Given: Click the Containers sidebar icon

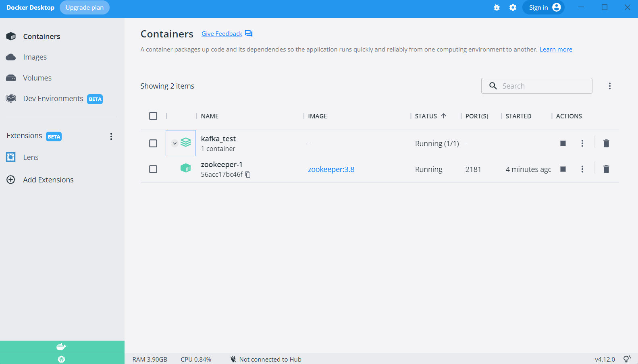Looking at the screenshot, I should pyautogui.click(x=11, y=36).
